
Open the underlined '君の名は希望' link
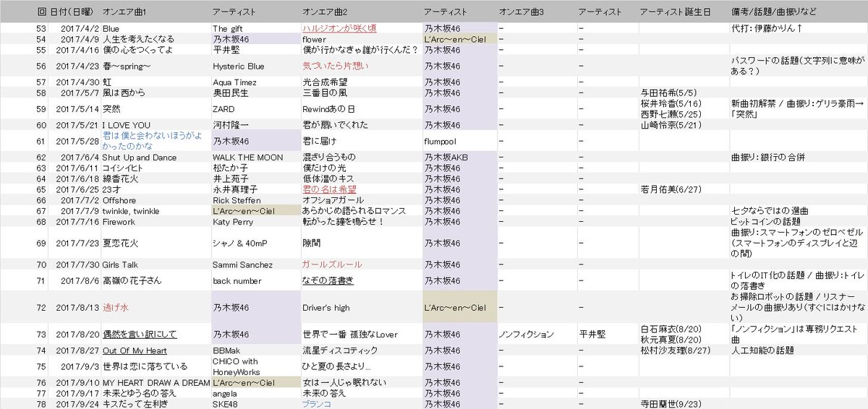(329, 189)
